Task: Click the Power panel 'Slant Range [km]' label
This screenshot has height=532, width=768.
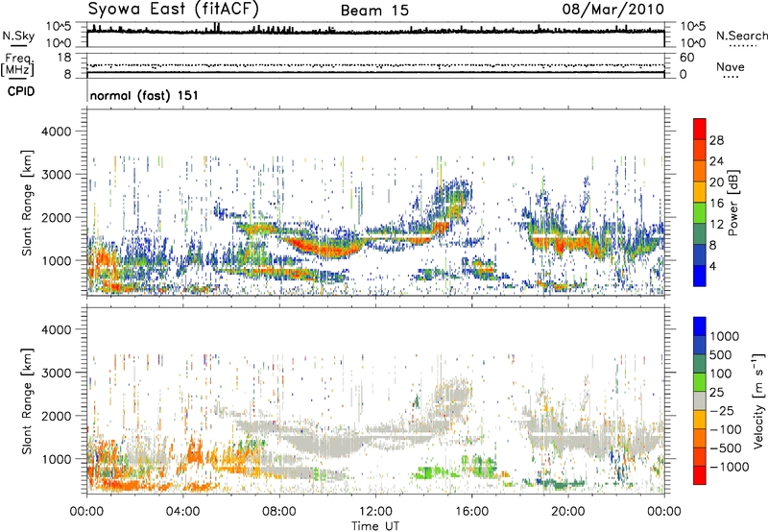Action: click(27, 203)
